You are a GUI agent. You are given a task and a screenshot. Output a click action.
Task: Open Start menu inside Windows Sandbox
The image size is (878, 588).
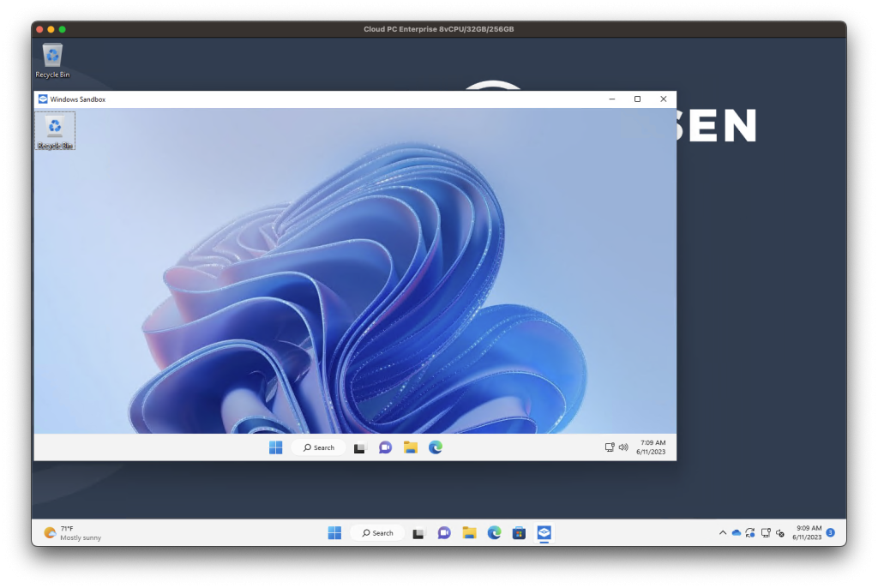pyautogui.click(x=275, y=447)
